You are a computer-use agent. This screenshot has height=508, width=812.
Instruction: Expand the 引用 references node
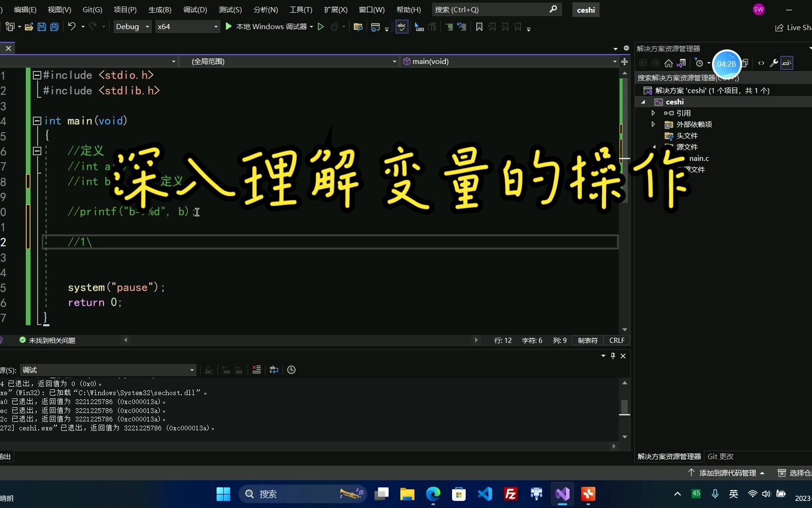(653, 113)
